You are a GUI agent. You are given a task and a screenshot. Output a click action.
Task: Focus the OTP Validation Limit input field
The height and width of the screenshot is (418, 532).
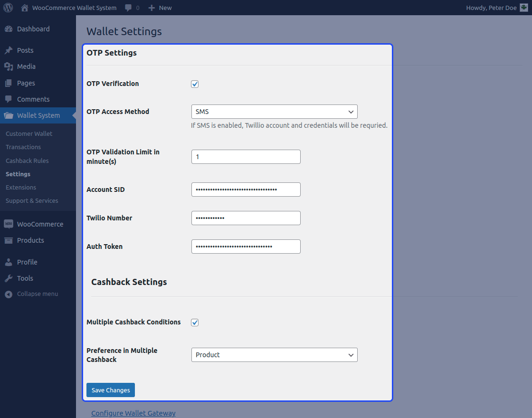[246, 157]
